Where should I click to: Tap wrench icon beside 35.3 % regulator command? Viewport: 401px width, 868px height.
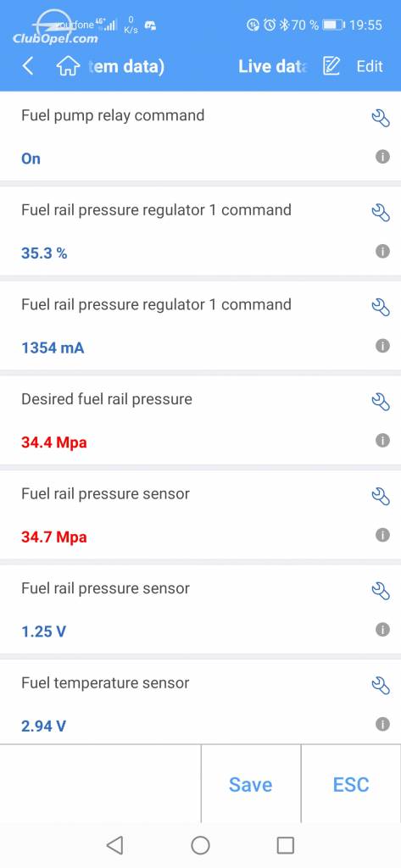[381, 213]
